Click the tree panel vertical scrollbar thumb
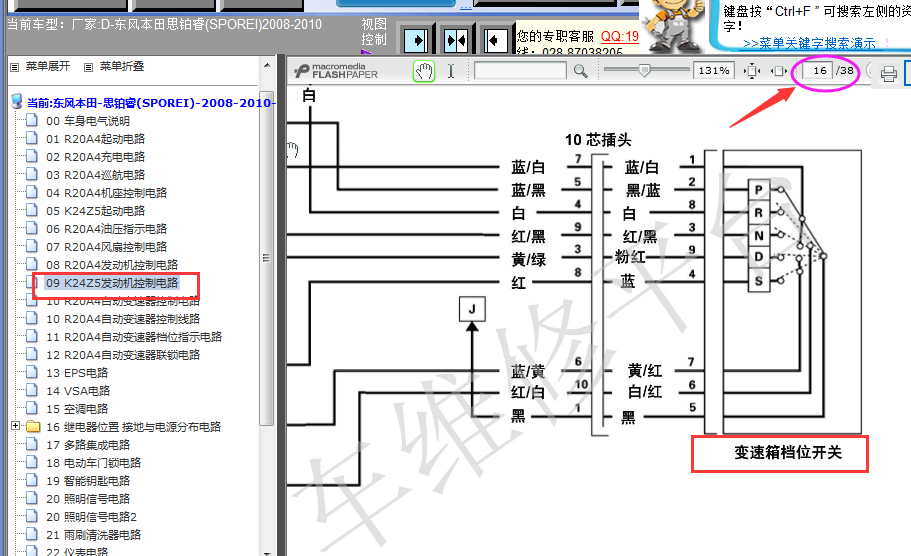Viewport: 911px width, 556px height. pos(267,259)
